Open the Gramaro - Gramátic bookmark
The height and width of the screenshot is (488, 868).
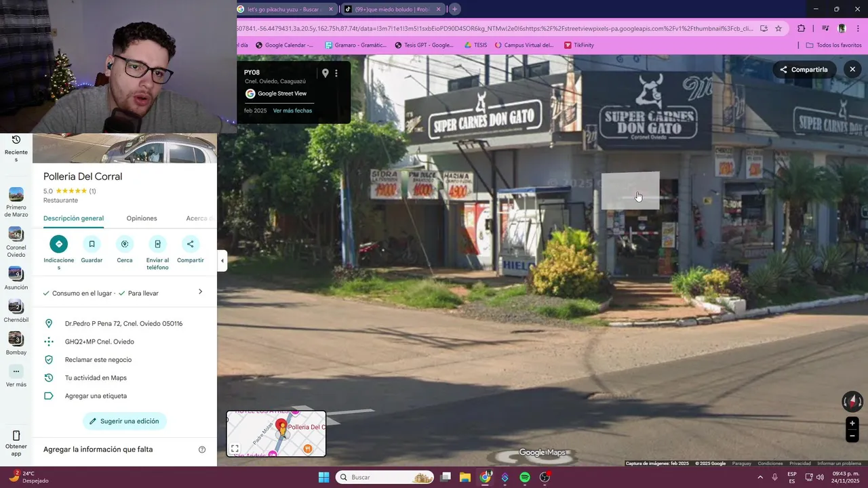coord(355,45)
